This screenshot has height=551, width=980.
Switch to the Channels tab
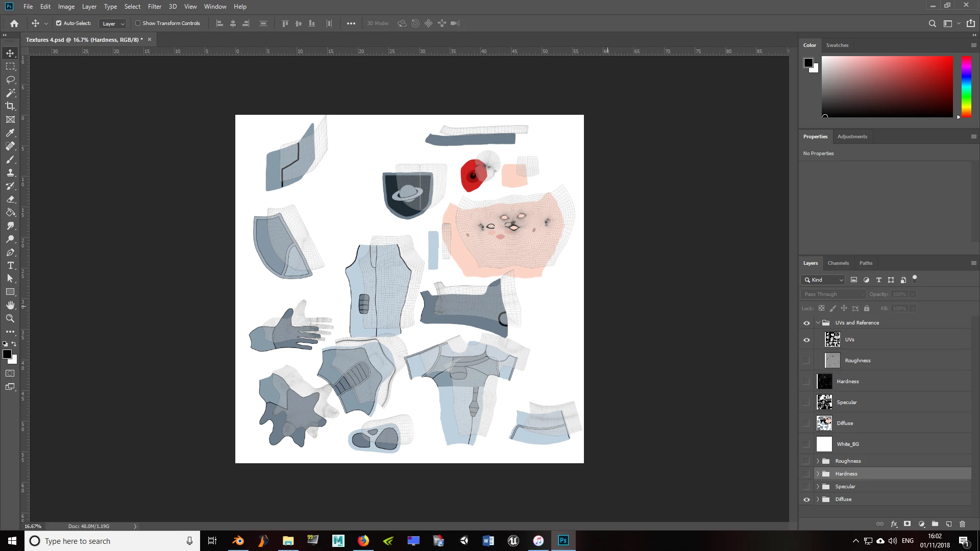[838, 263]
